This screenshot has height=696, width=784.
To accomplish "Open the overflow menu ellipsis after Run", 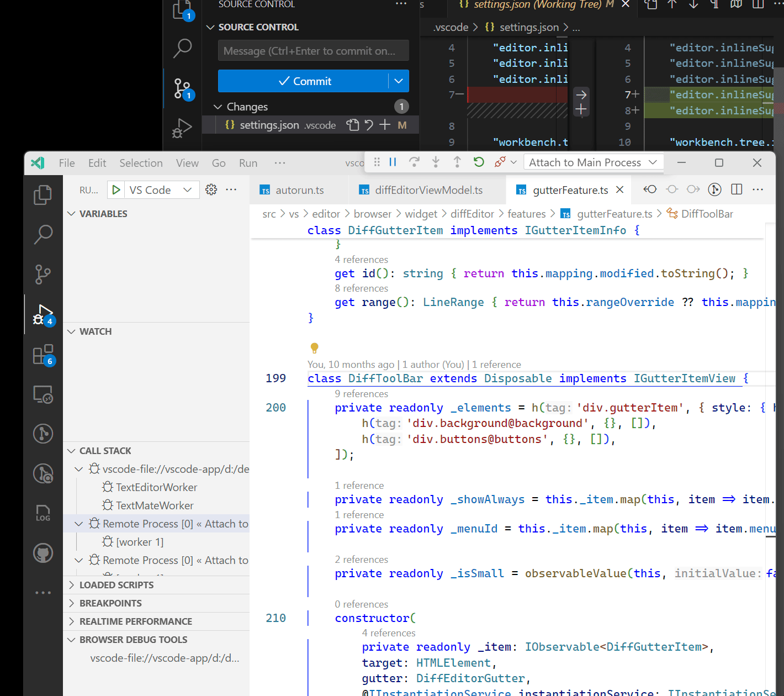I will tap(280, 163).
